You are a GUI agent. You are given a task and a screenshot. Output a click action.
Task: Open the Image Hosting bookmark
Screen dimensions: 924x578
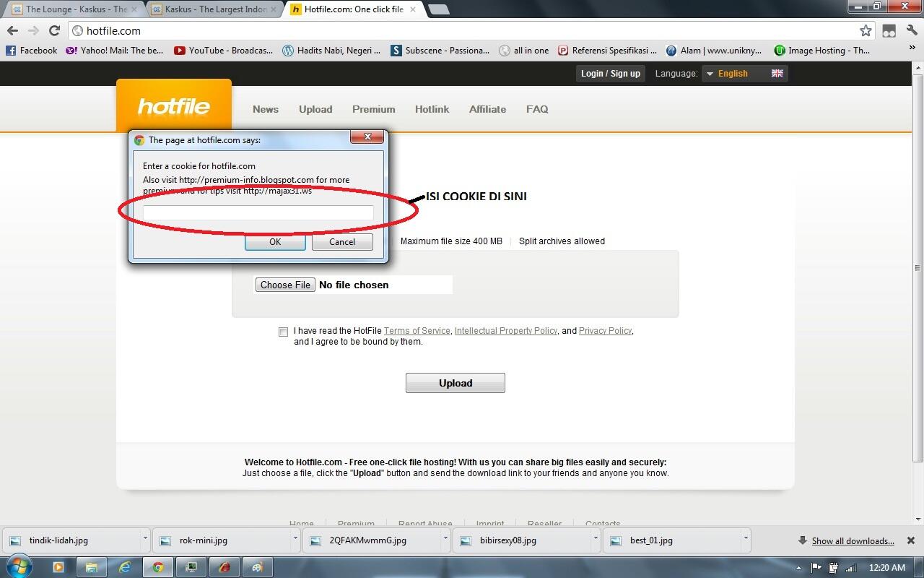[822, 51]
